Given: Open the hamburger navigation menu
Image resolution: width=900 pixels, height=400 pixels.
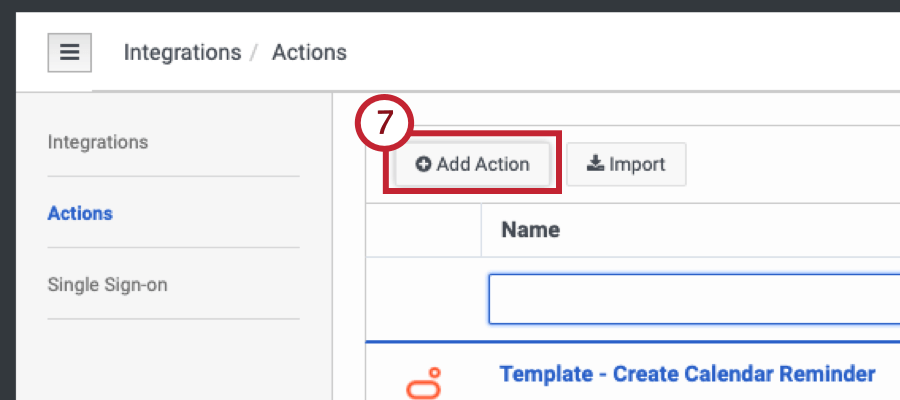Looking at the screenshot, I should tap(70, 53).
